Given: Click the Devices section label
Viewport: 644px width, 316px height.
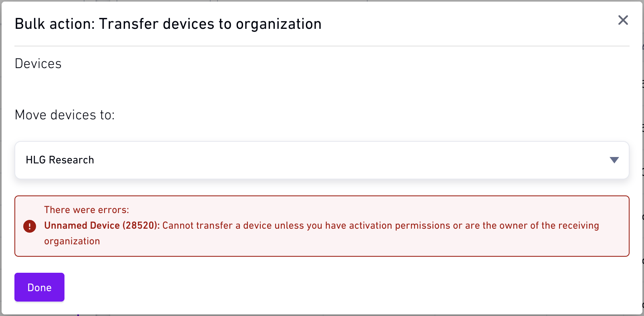Looking at the screenshot, I should coord(38,64).
